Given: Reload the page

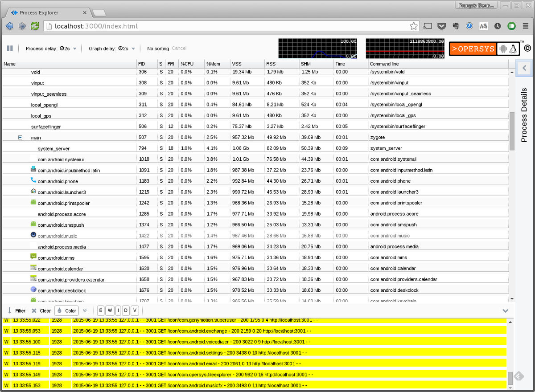Looking at the screenshot, I should [x=34, y=26].
